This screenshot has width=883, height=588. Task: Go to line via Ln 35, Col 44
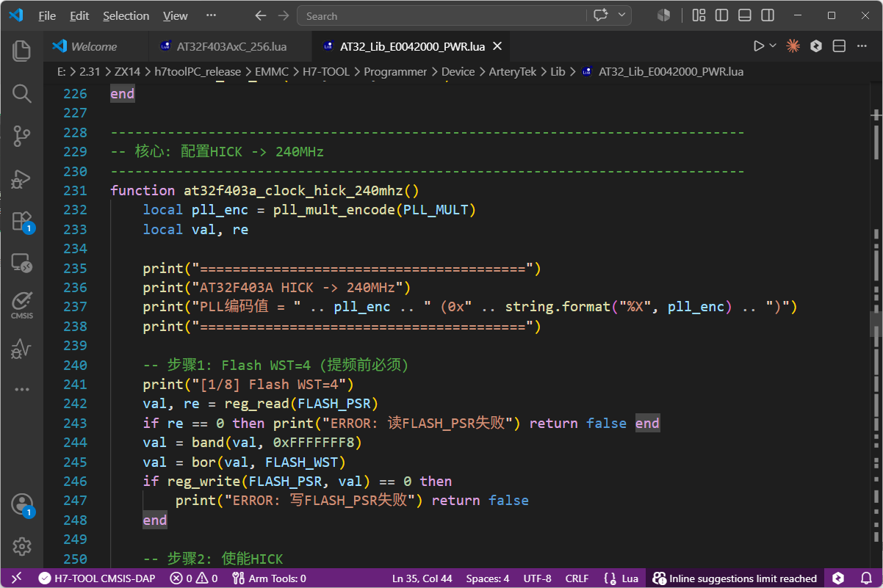pyautogui.click(x=422, y=578)
